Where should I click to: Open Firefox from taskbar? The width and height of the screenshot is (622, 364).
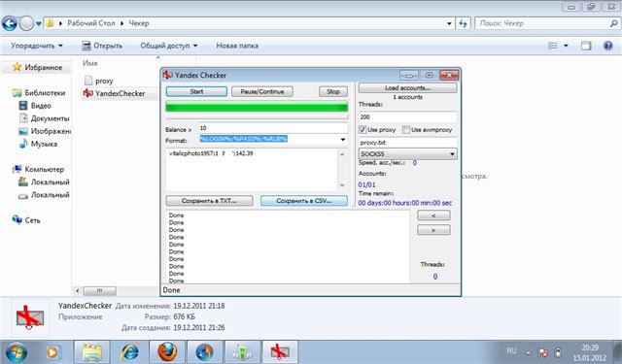tap(167, 352)
